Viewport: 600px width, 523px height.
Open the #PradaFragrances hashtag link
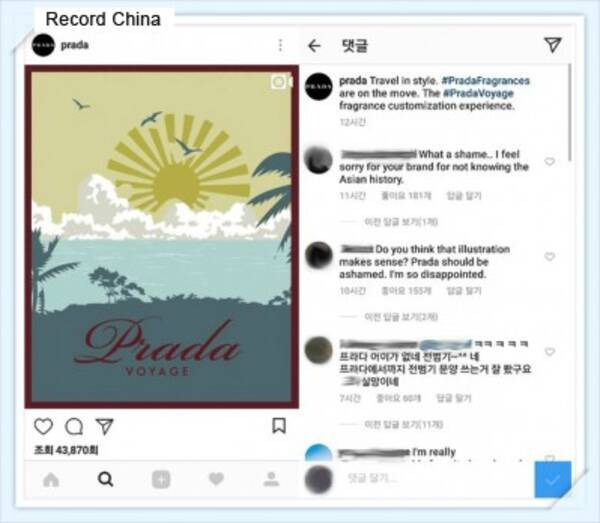tap(486, 81)
